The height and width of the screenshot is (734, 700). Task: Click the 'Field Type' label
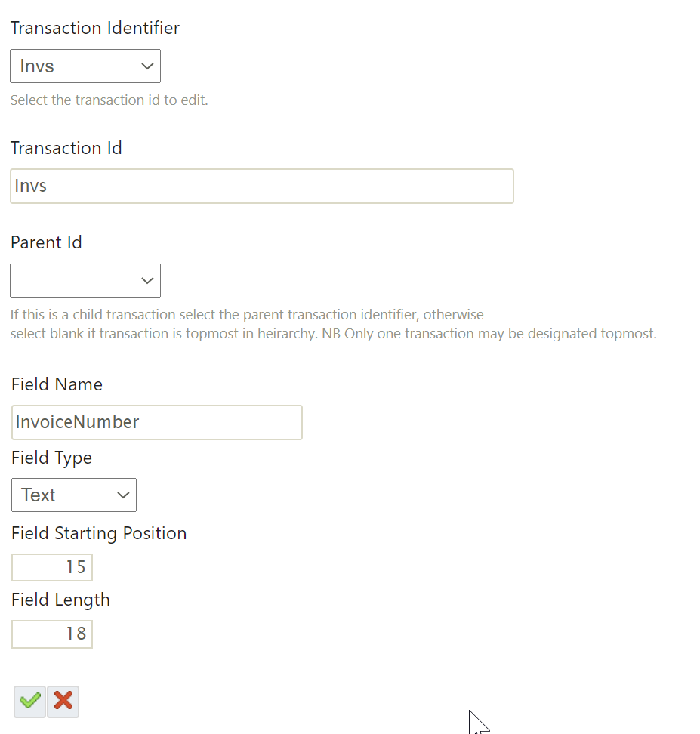coord(51,458)
